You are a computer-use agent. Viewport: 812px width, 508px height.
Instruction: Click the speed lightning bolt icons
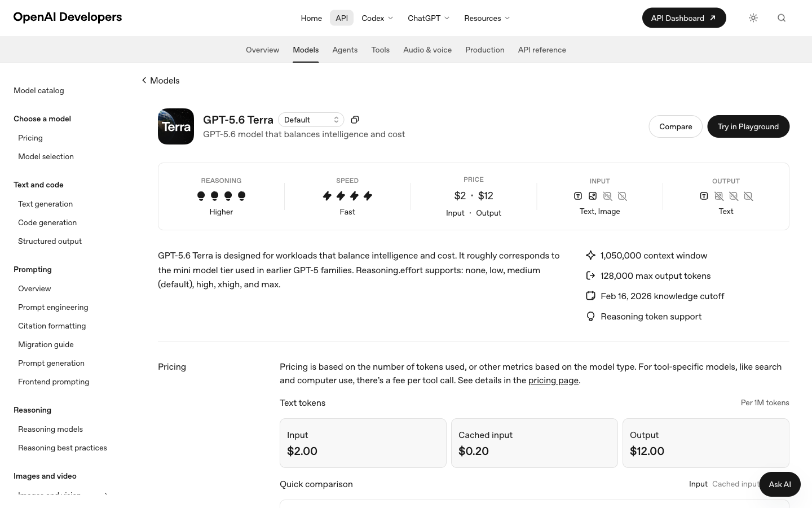pos(347,196)
